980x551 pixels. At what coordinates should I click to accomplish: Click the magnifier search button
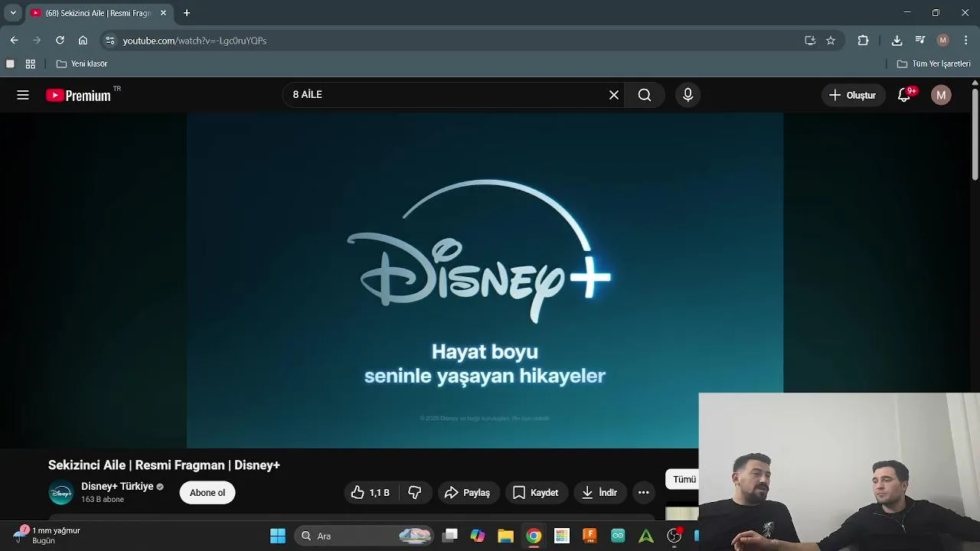click(645, 95)
